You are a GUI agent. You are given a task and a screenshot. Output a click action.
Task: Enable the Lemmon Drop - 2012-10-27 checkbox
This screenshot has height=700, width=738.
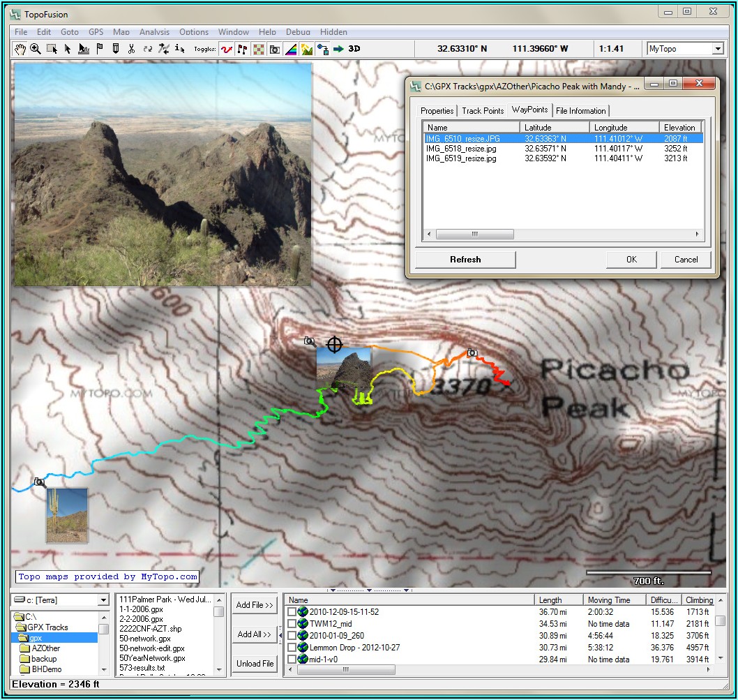[292, 648]
